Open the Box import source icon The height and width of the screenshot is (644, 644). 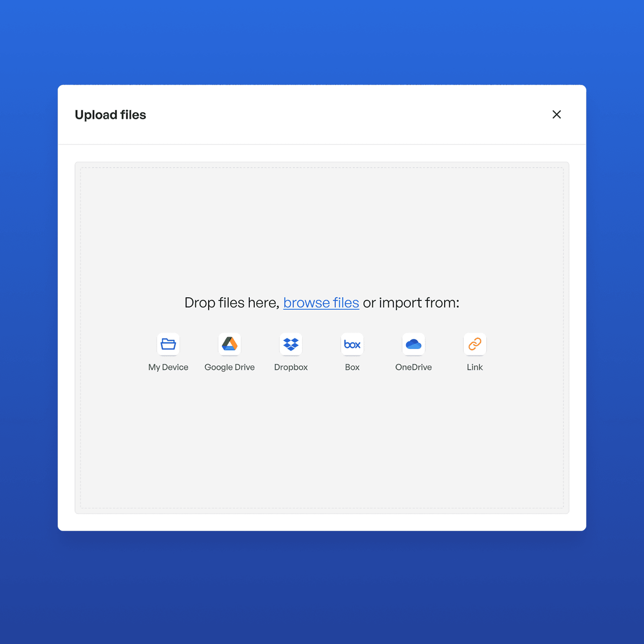(x=352, y=344)
